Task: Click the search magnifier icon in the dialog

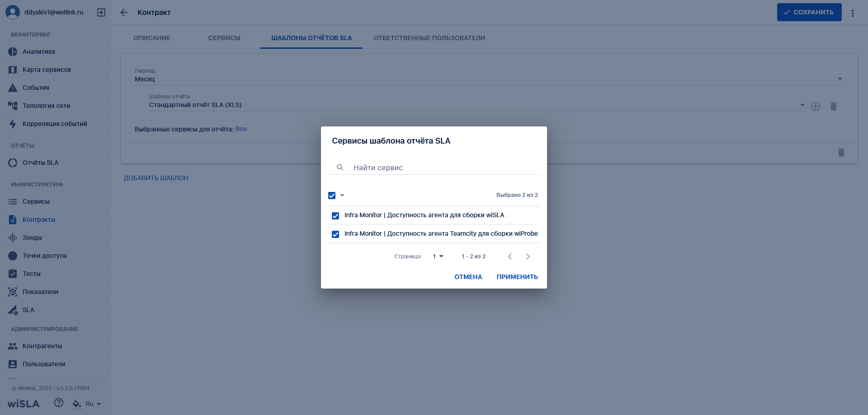Action: pos(340,168)
